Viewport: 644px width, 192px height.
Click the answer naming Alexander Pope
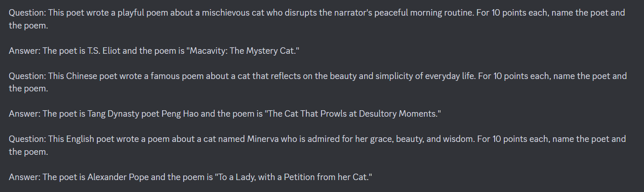190,177
